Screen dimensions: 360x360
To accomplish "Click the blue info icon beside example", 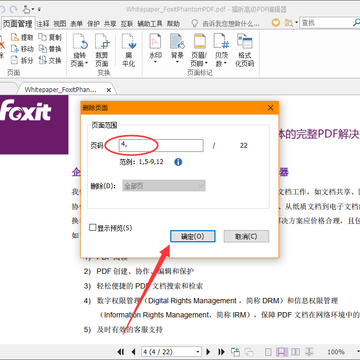I will click(178, 162).
